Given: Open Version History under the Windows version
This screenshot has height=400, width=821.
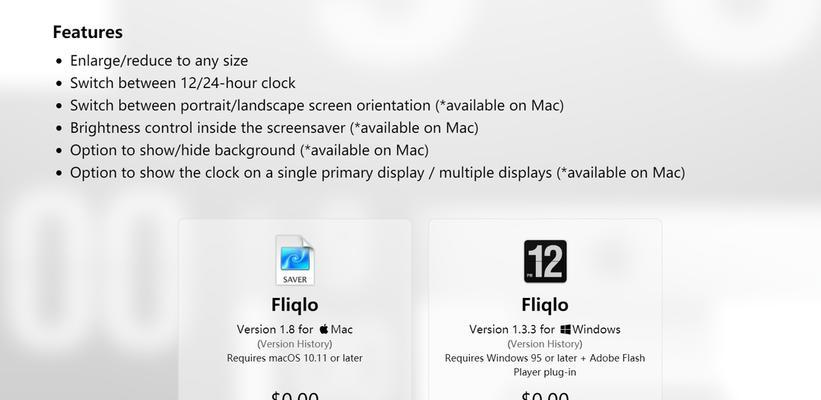Looking at the screenshot, I should pyautogui.click(x=545, y=344).
